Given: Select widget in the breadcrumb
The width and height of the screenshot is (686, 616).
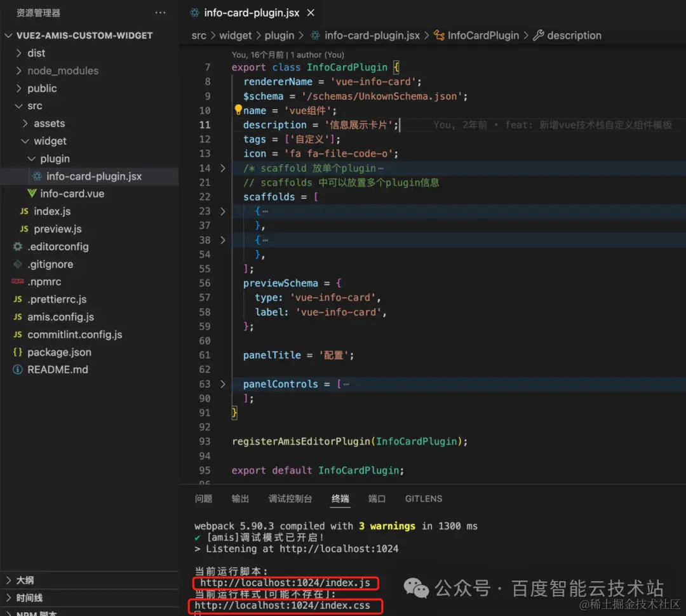Looking at the screenshot, I should click(236, 36).
